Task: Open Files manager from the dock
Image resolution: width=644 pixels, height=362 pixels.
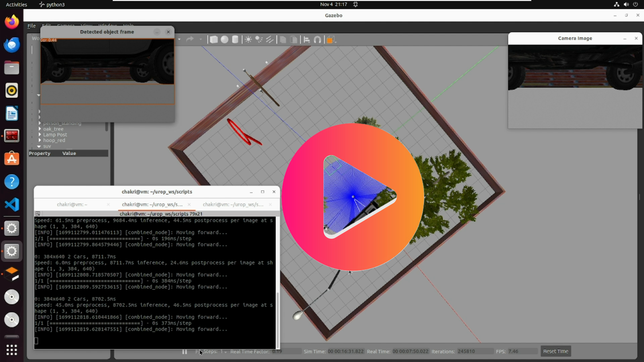Action: click(x=12, y=68)
